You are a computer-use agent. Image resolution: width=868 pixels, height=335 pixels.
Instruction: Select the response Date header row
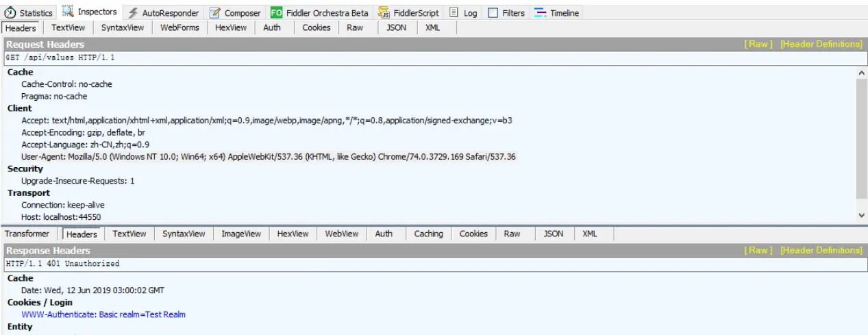point(92,290)
